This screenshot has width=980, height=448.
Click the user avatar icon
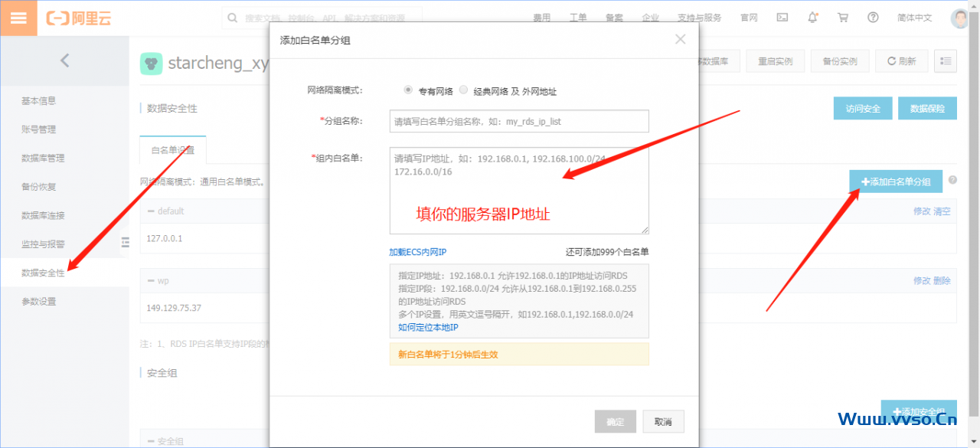[959, 18]
